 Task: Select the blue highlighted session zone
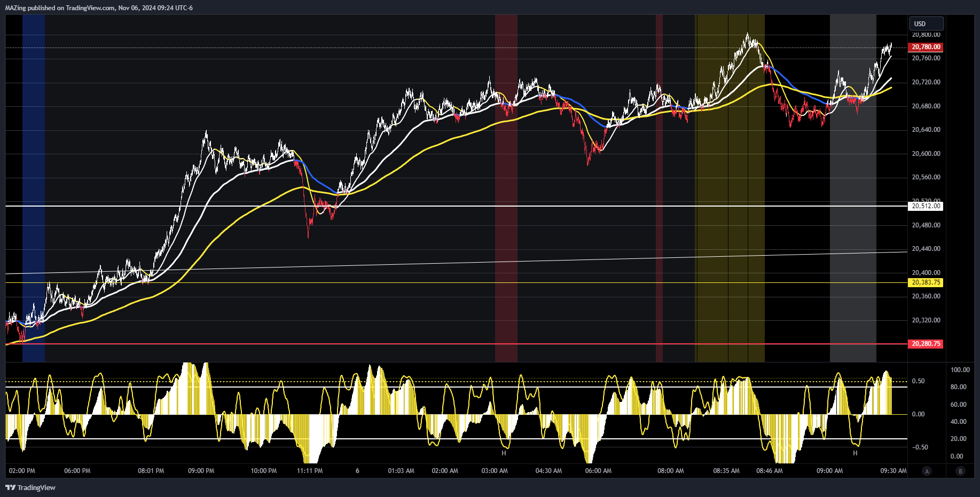click(34, 188)
